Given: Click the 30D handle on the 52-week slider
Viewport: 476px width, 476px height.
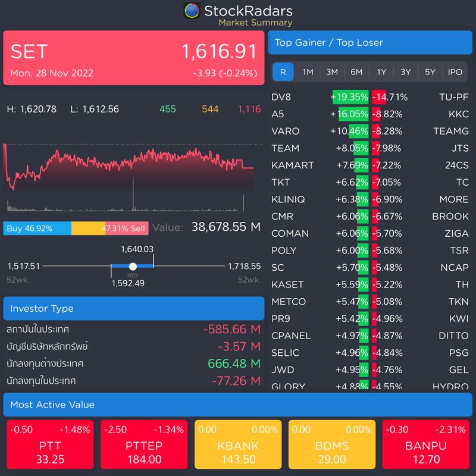Looking at the screenshot, I should pyautogui.click(x=133, y=266).
